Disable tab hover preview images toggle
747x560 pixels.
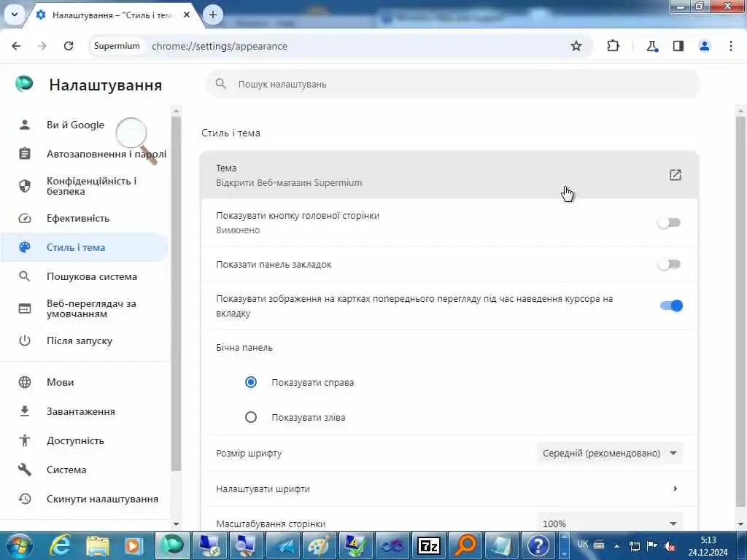671,306
